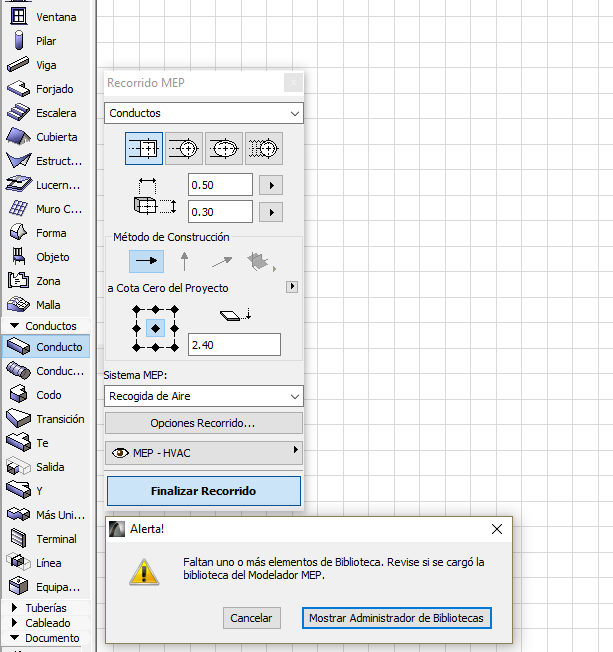Select the Cubierta tool
This screenshot has height=652, width=613.
[46, 137]
